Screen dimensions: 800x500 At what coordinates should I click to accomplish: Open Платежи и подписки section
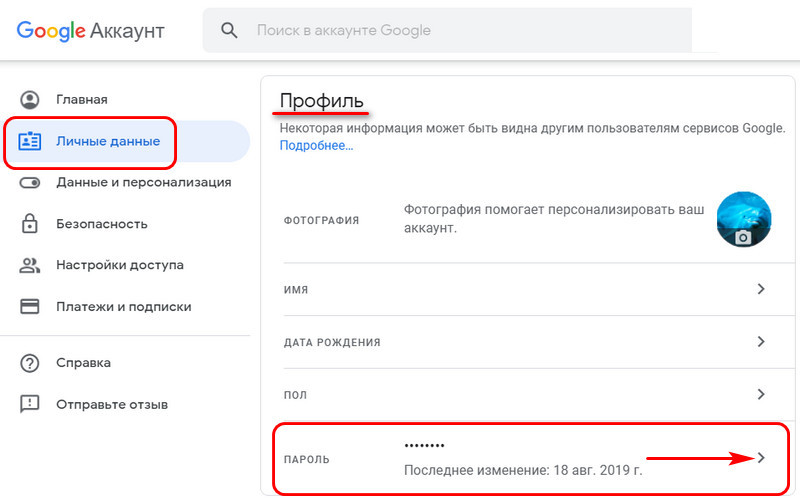(125, 307)
